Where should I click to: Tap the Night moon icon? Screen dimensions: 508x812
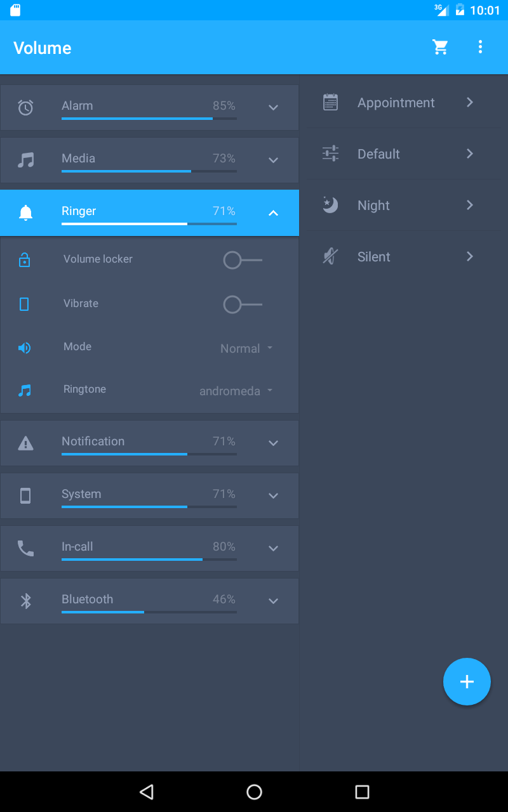point(330,205)
